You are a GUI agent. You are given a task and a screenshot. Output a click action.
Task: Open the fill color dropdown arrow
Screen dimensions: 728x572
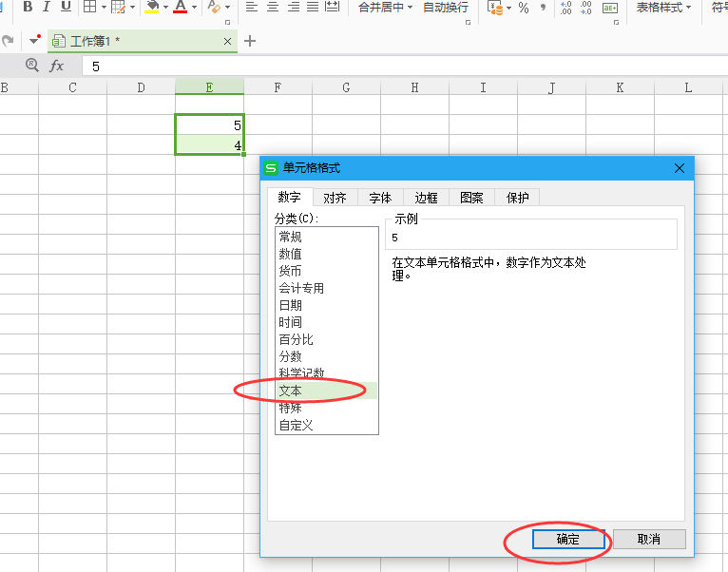coord(165,7)
